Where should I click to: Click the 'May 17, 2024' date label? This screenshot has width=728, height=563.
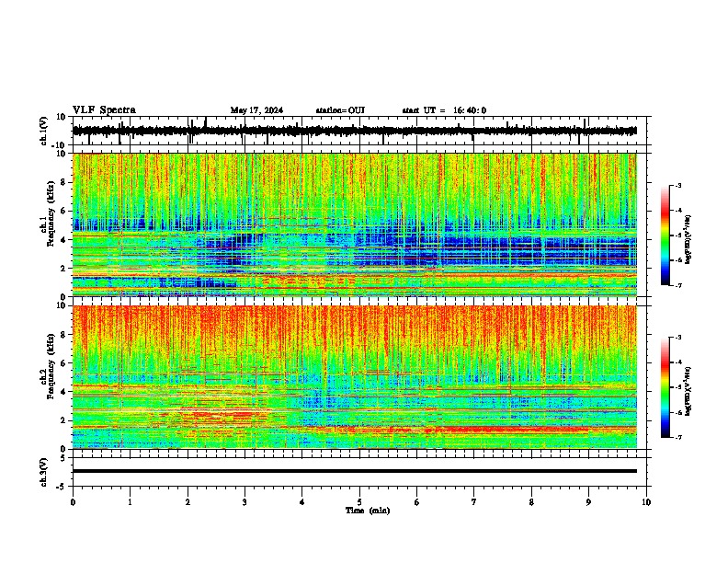(256, 110)
